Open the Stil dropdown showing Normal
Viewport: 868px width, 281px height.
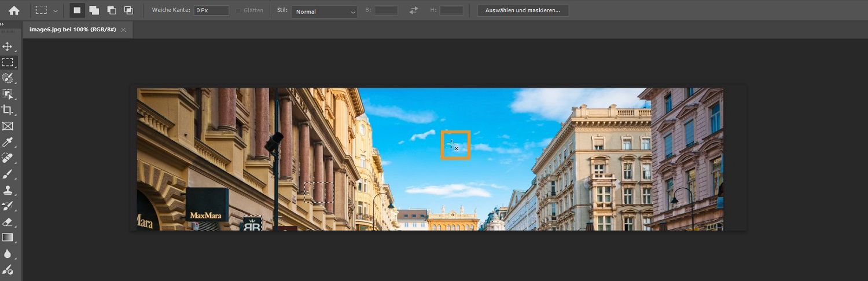coord(324,11)
